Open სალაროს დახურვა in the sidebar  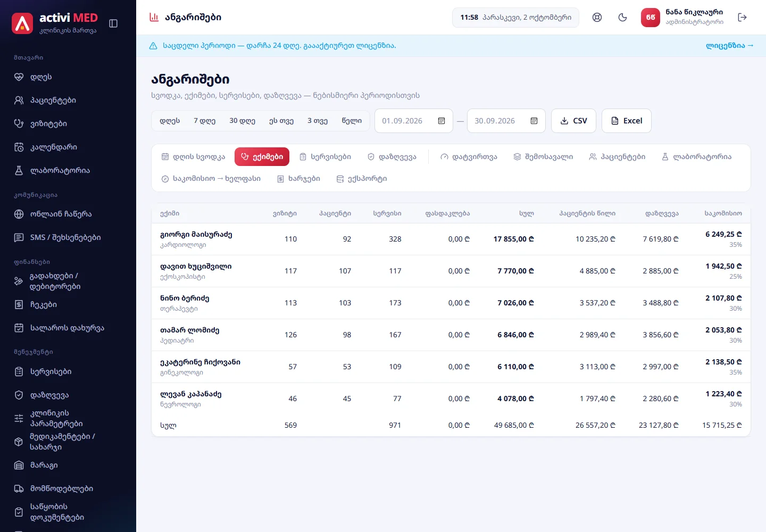68,328
